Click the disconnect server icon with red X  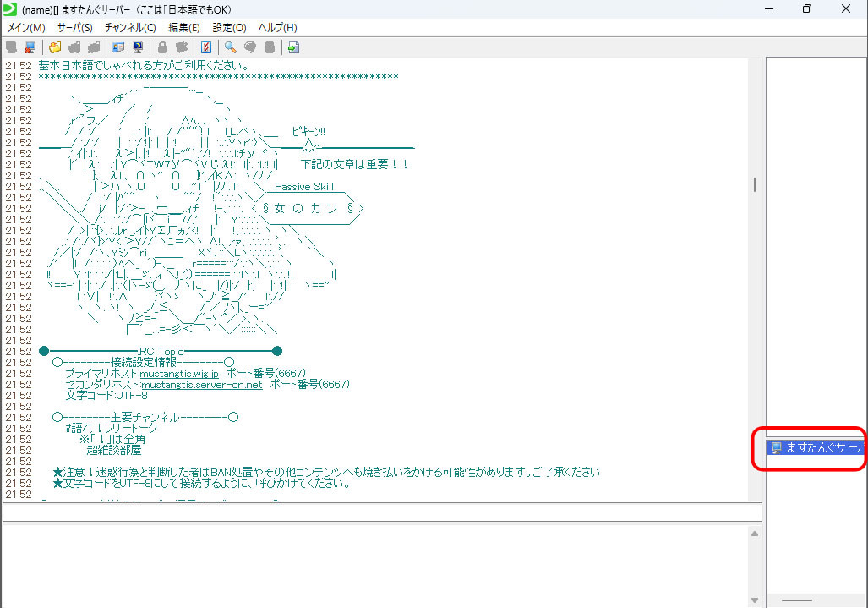click(30, 47)
